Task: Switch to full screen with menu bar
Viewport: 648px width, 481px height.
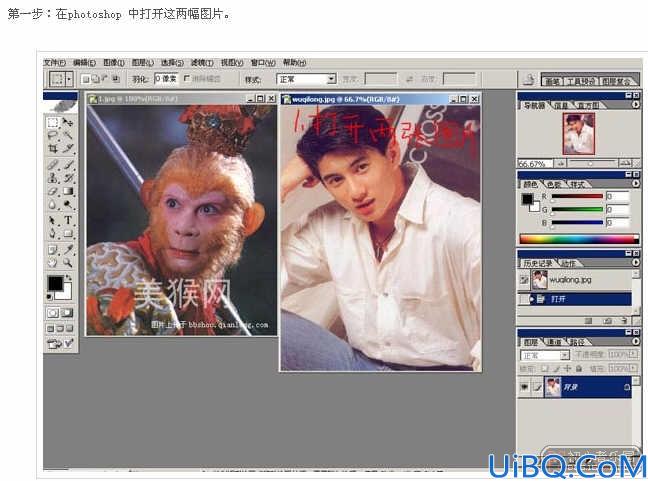Action: (x=60, y=329)
